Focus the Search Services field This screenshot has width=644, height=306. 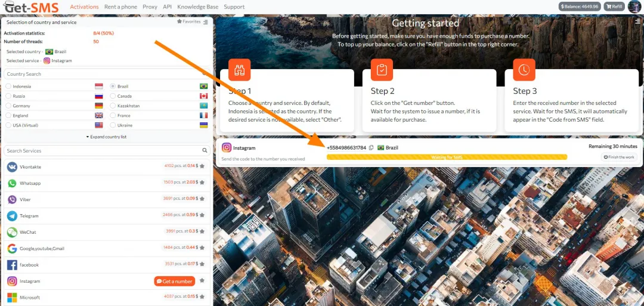point(106,151)
